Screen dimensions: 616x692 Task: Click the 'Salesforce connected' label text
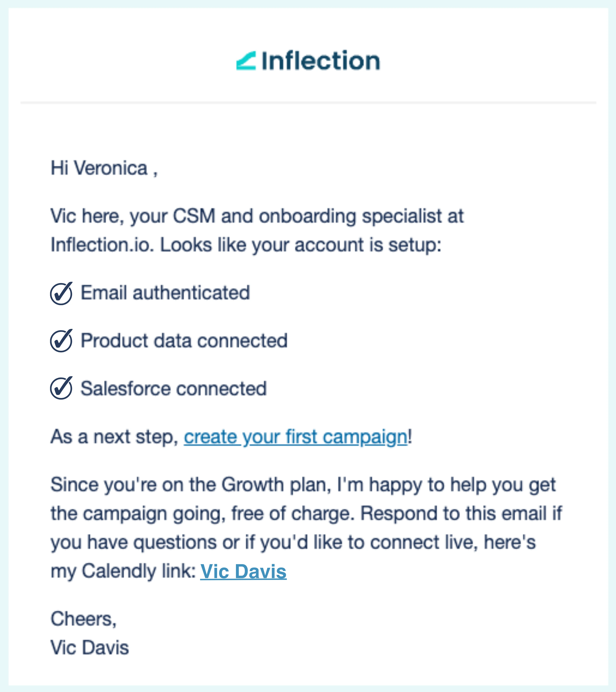coord(173,388)
